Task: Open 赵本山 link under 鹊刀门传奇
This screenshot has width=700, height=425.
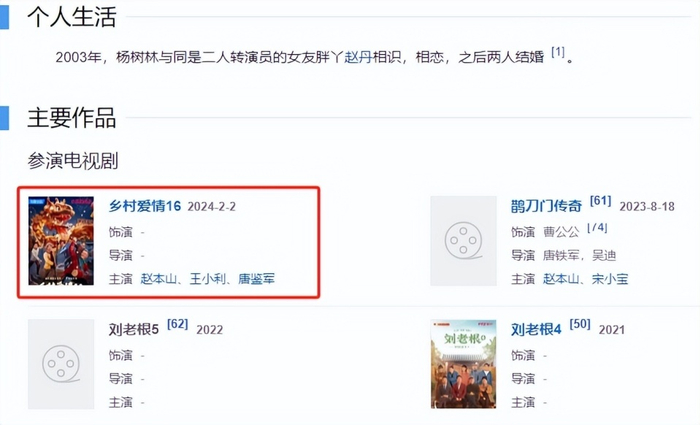Action: tap(561, 279)
